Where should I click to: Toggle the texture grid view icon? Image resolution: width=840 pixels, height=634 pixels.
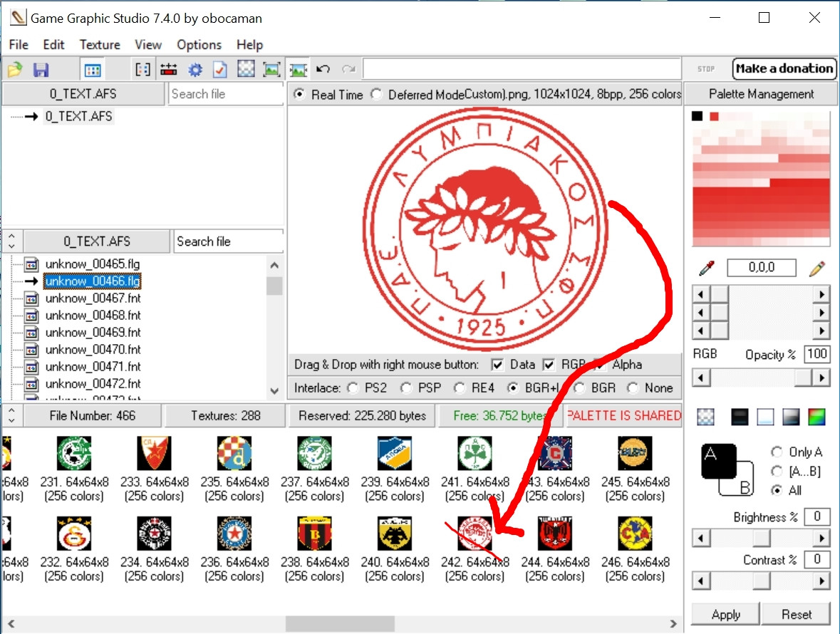tap(92, 69)
